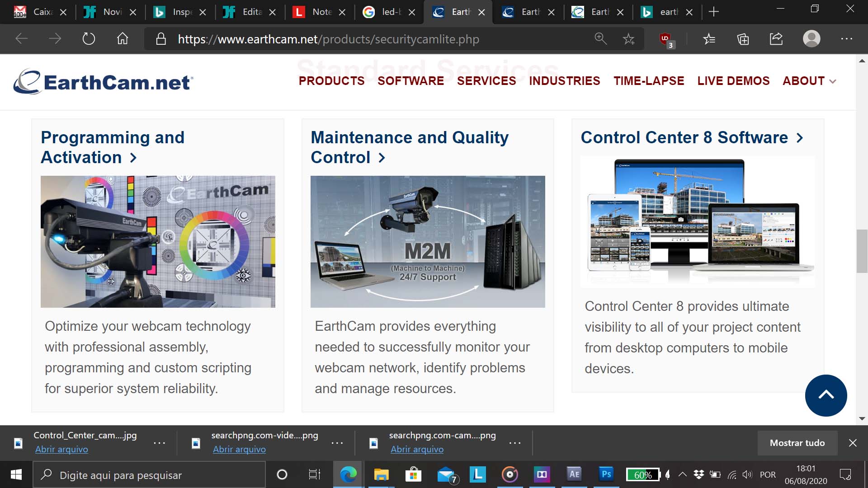Open the notification center icon

845,475
